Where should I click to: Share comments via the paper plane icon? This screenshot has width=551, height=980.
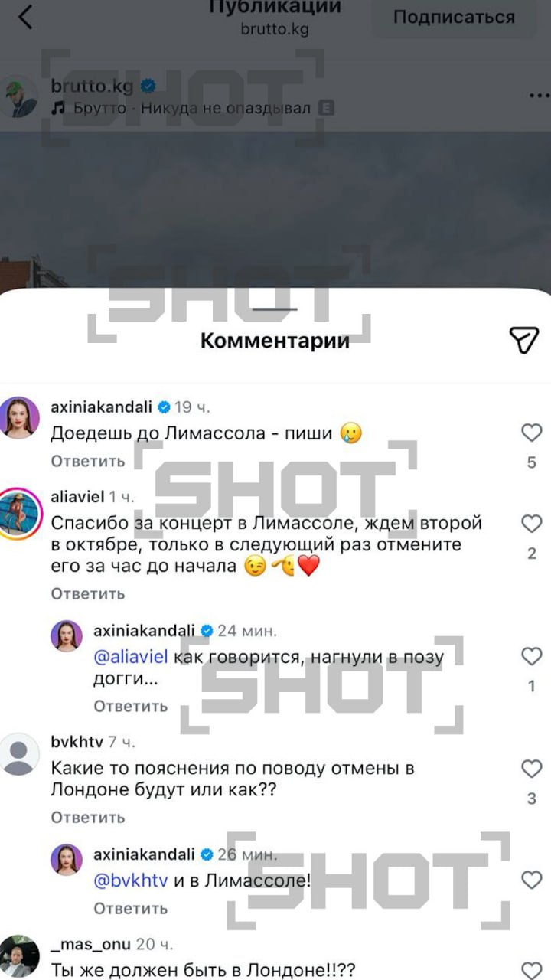524,340
